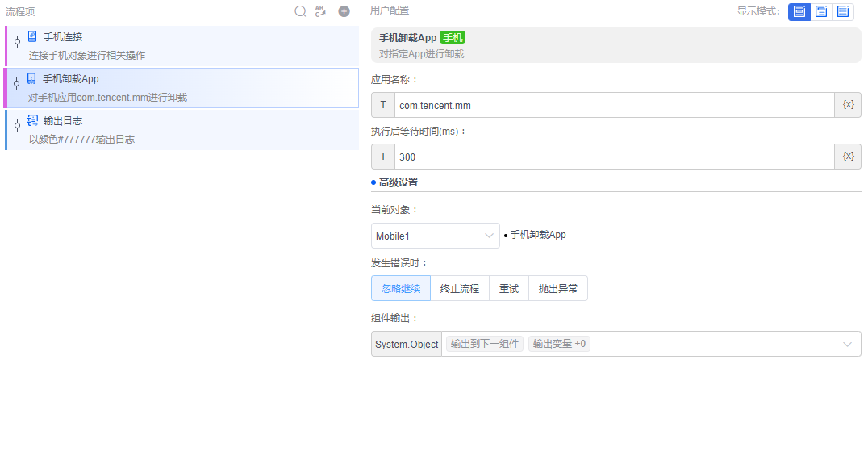Choose 抛出异常 error handling option

tap(558, 288)
